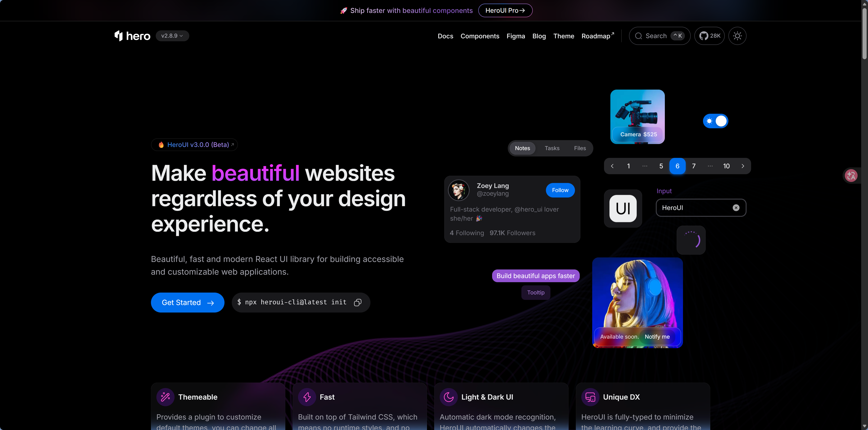
Task: Select page 7 in pagination
Action: point(693,166)
